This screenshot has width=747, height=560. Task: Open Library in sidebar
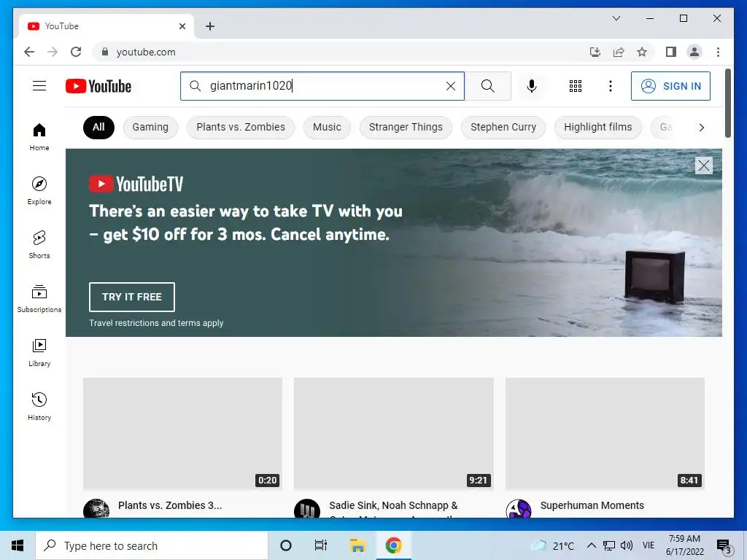point(39,352)
